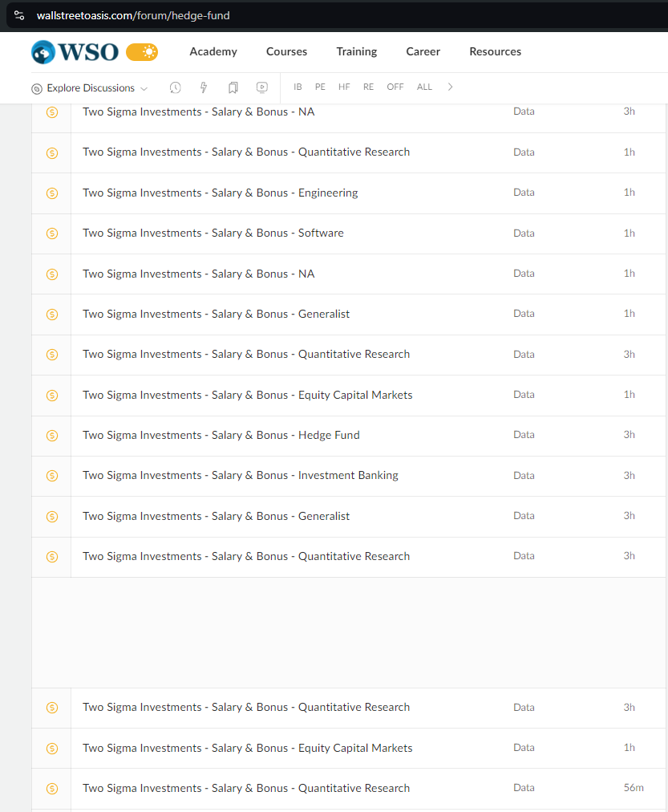Click the coin icon beside Software thread
Viewport: 668px width, 812px height.
coord(52,233)
